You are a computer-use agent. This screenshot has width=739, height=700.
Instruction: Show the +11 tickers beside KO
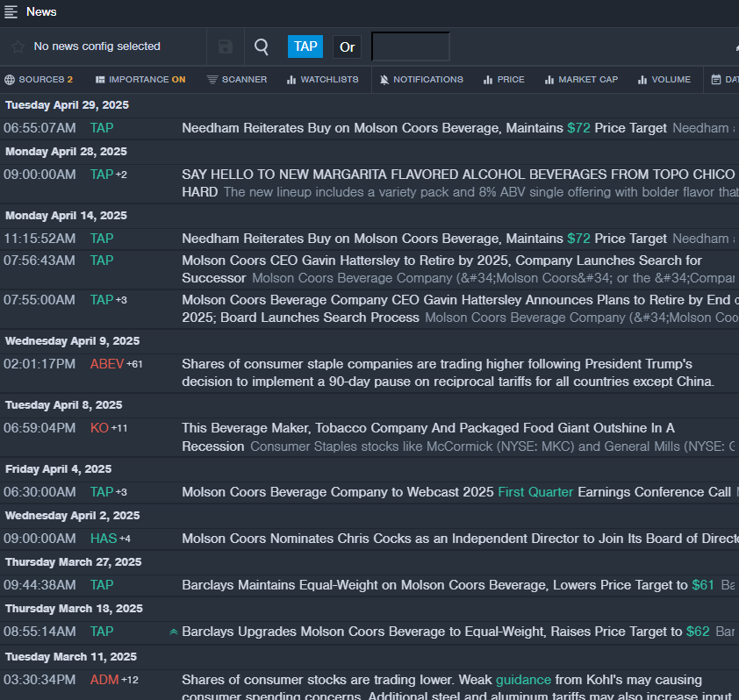pos(119,429)
